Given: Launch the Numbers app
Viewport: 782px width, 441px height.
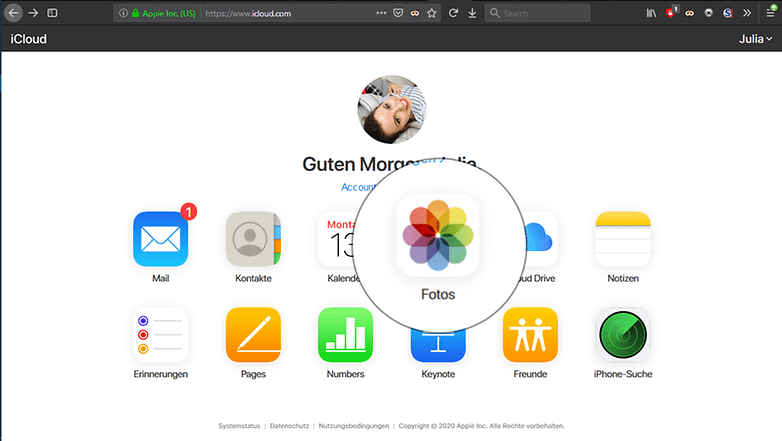Looking at the screenshot, I should click(346, 335).
